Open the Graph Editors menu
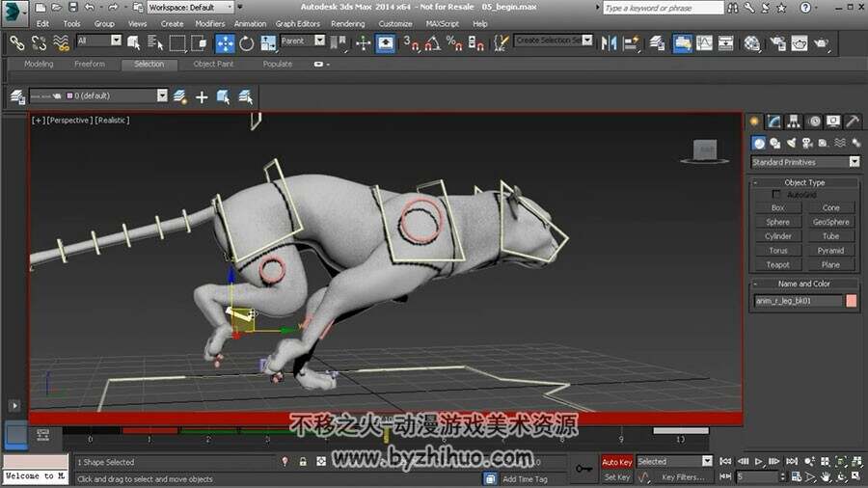The image size is (868, 488). [x=297, y=24]
